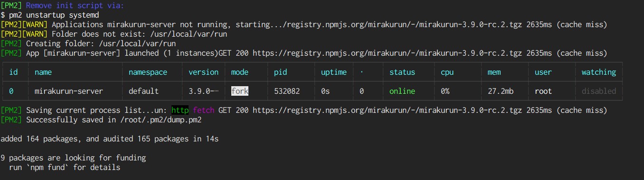644x180 pixels.
Task: Click the 'name' column header
Action: 43,72
